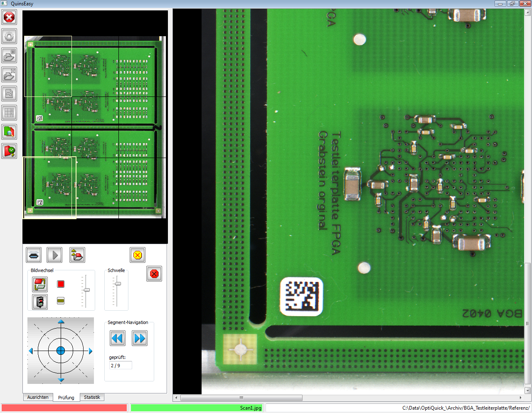
Task: Click the red stop-sign exit icon in sidebar
Action: pos(9,17)
